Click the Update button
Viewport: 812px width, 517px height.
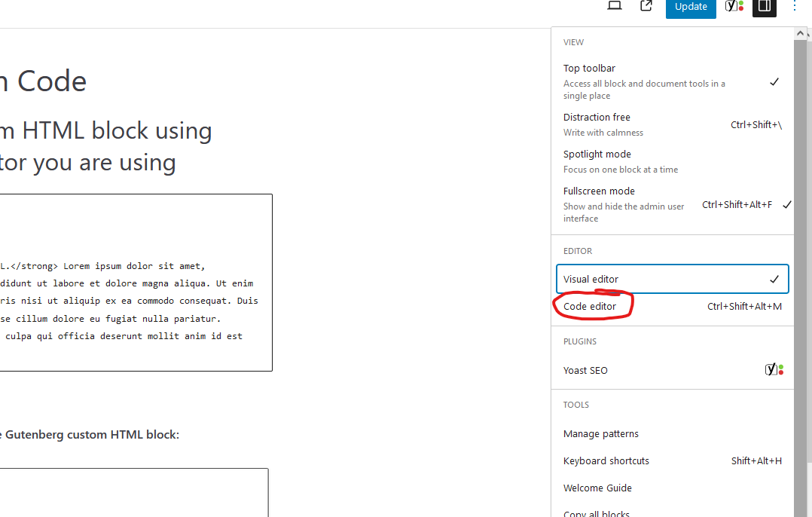pyautogui.click(x=691, y=7)
